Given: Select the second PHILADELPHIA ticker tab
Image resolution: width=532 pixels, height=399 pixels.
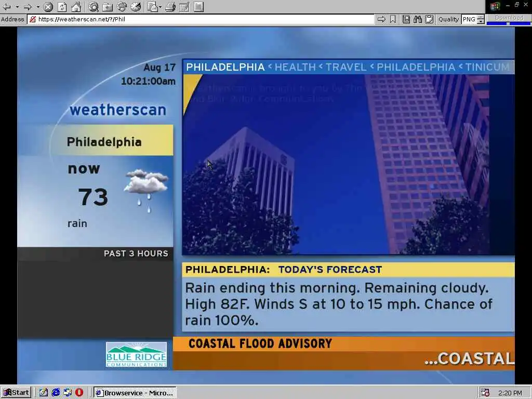Looking at the screenshot, I should [416, 67].
